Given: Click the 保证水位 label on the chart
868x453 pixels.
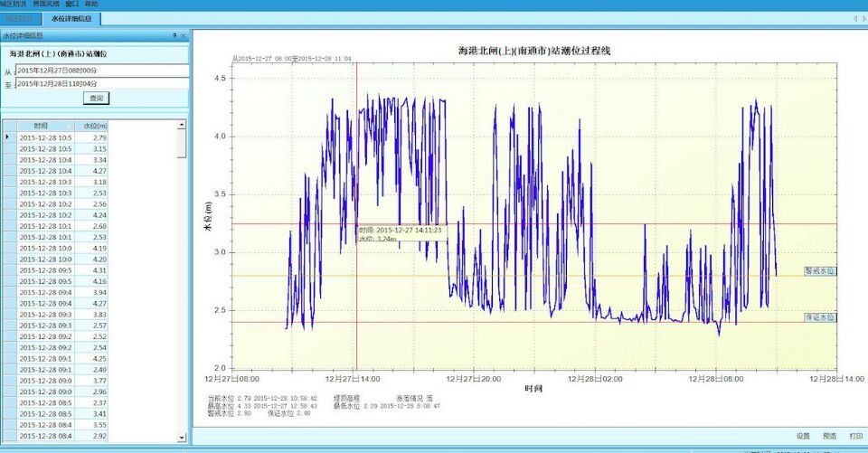Looking at the screenshot, I should pos(820,317).
